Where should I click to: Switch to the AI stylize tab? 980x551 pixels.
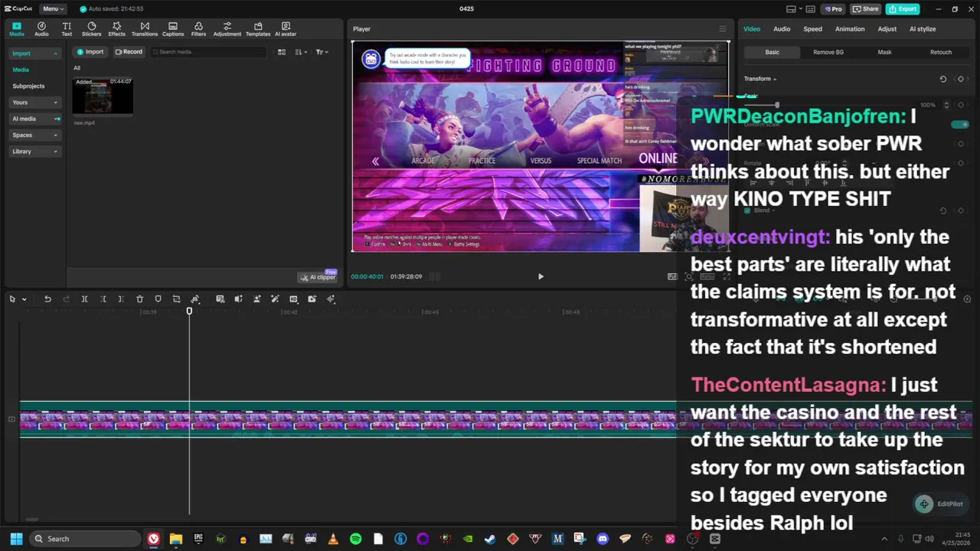[923, 29]
